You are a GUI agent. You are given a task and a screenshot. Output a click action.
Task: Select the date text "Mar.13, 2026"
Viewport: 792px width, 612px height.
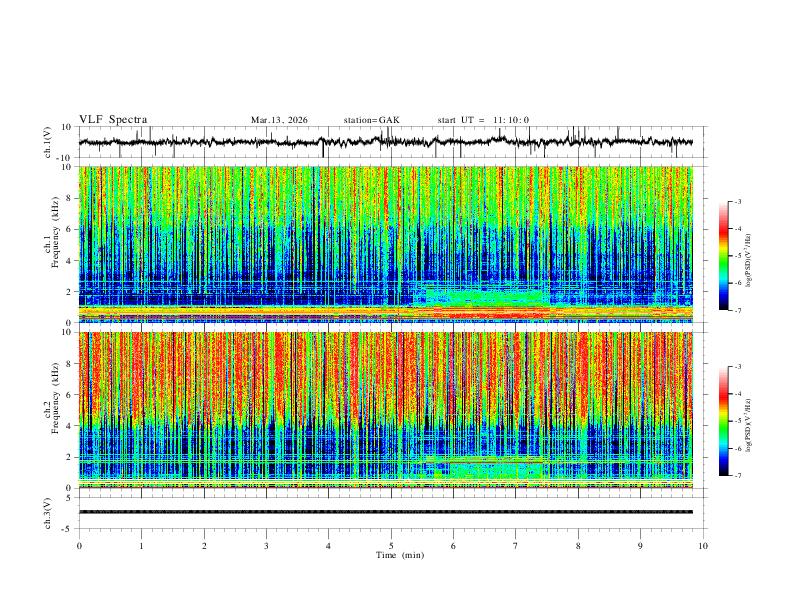[279, 120]
